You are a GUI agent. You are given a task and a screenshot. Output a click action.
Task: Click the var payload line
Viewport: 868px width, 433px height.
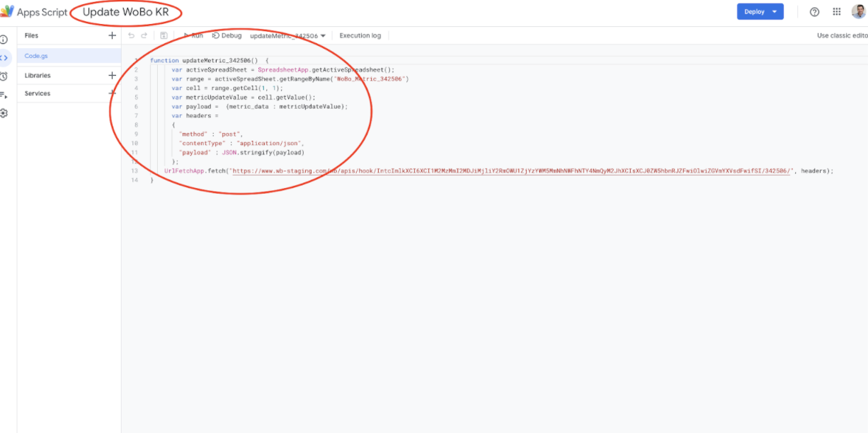(260, 106)
